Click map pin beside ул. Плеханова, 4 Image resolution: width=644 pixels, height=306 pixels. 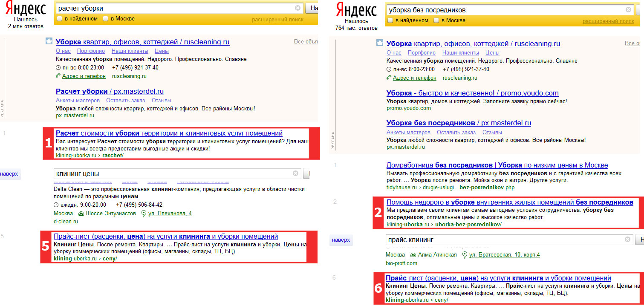click(x=144, y=214)
